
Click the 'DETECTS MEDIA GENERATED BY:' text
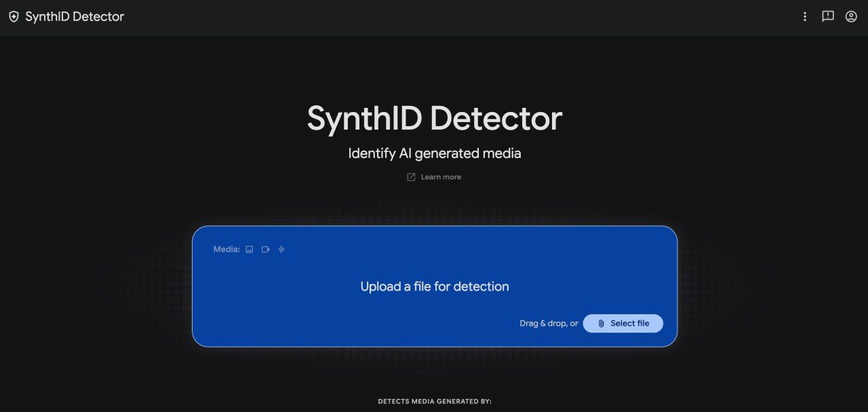click(x=435, y=402)
